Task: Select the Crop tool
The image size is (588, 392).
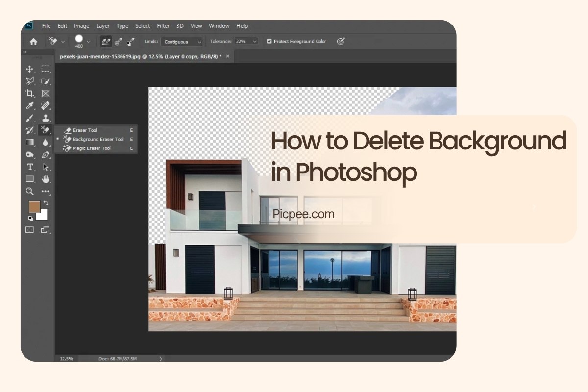Action: (29, 93)
